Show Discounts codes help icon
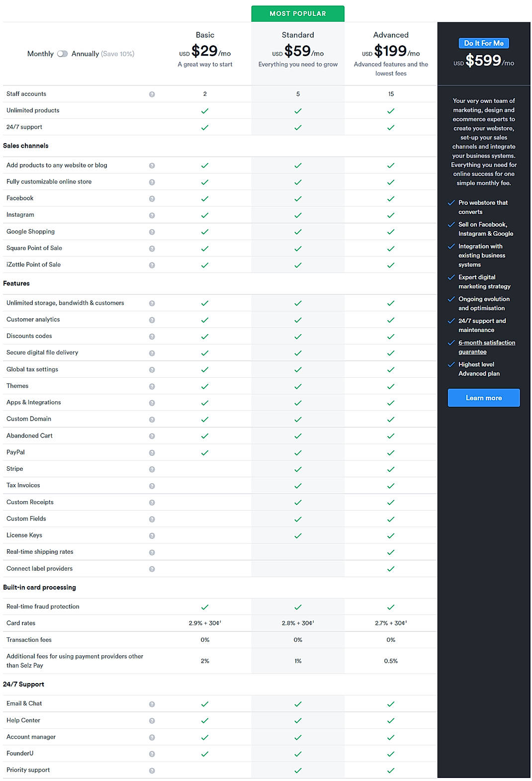Screen dimensions: 532x781 152,337
